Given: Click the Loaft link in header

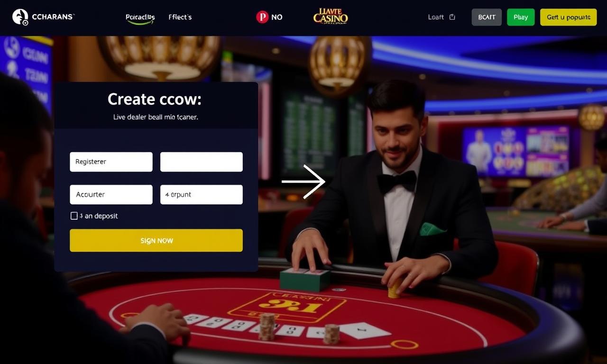Looking at the screenshot, I should (x=436, y=17).
